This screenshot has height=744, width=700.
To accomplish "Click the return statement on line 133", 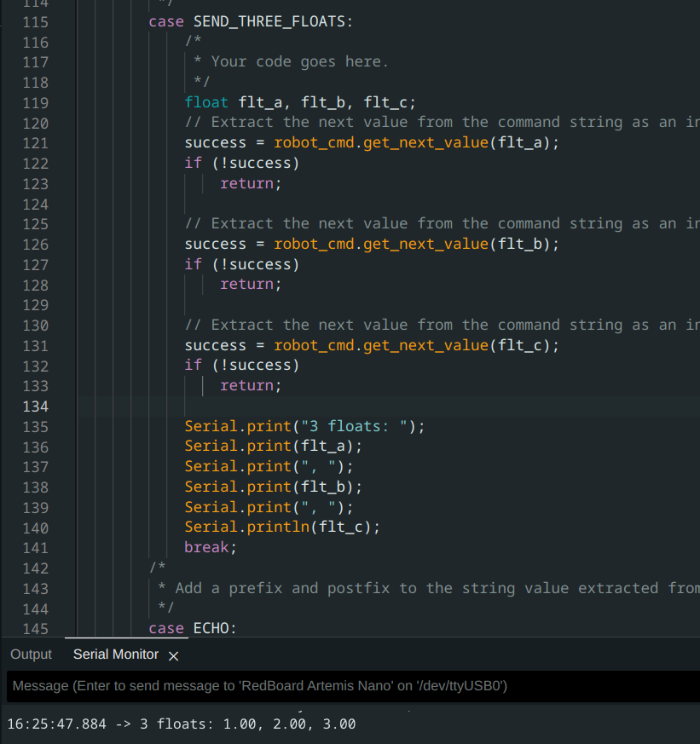I will (251, 386).
